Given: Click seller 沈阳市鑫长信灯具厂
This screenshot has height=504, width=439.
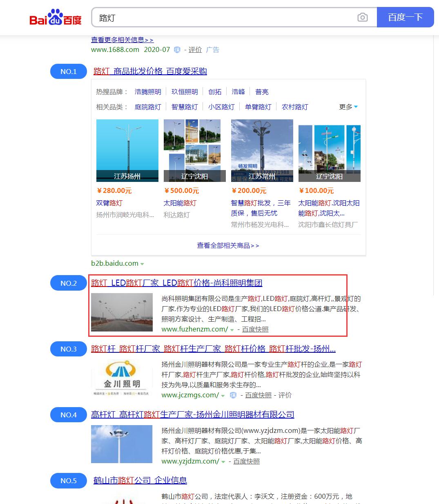Looking at the screenshot, I should 328,225.
